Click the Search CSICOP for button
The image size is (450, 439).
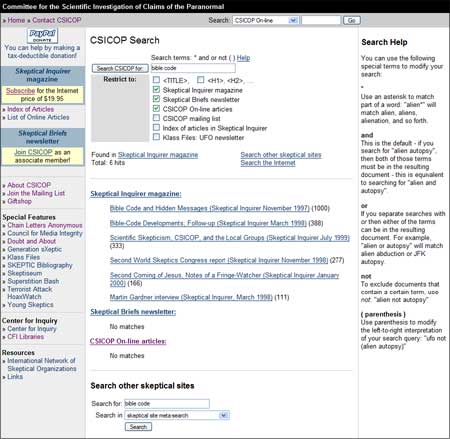coord(120,68)
